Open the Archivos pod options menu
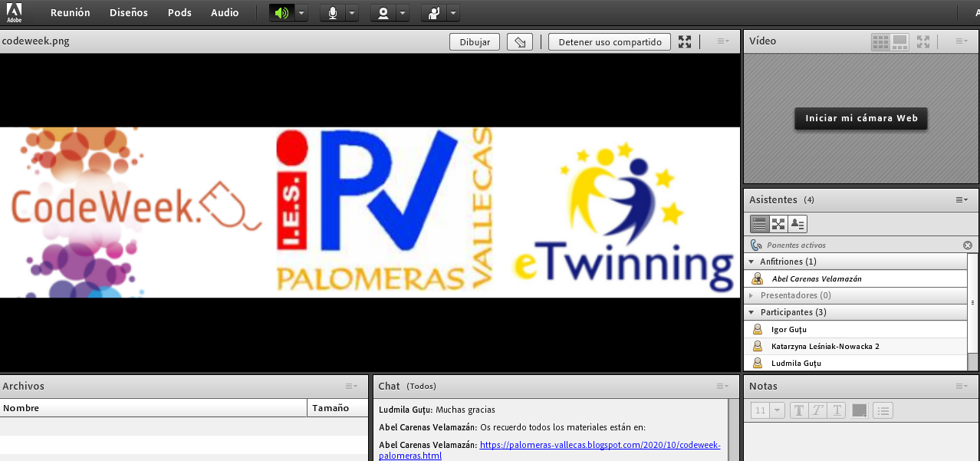The height and width of the screenshot is (461, 980). tap(351, 387)
